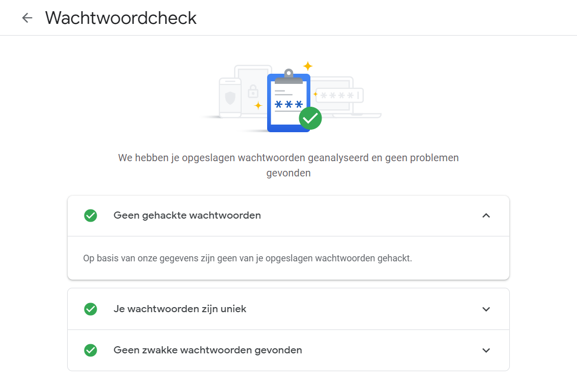Click the padlock icon on the tablet illustration
The width and height of the screenshot is (577, 392).
pyautogui.click(x=253, y=92)
